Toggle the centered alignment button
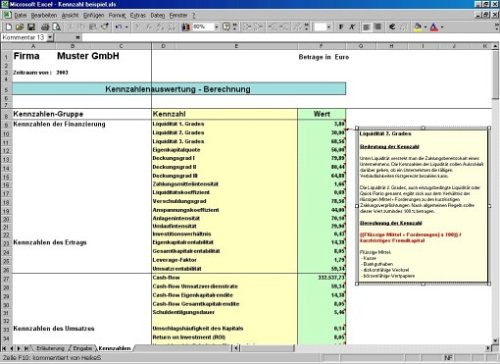 [377, 27]
